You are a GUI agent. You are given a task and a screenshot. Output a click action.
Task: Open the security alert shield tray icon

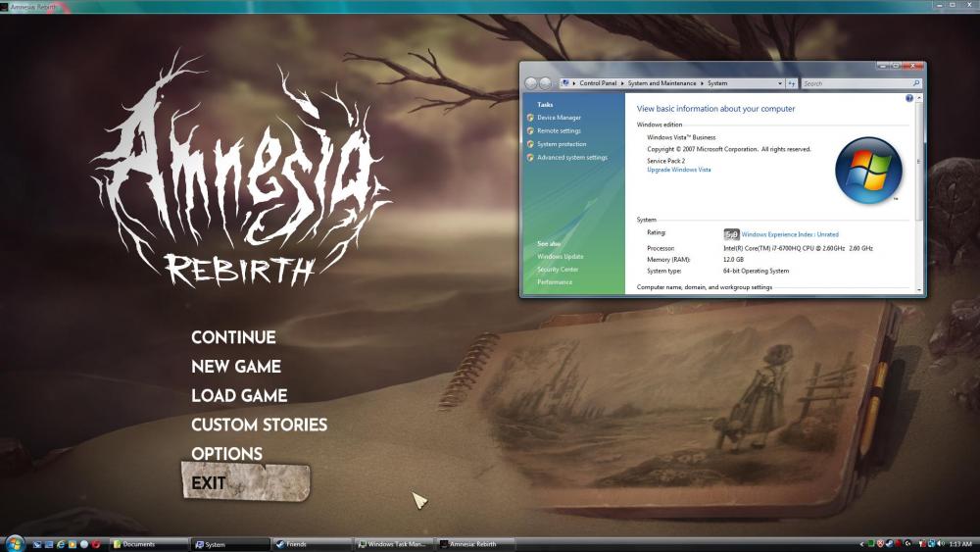pos(880,544)
